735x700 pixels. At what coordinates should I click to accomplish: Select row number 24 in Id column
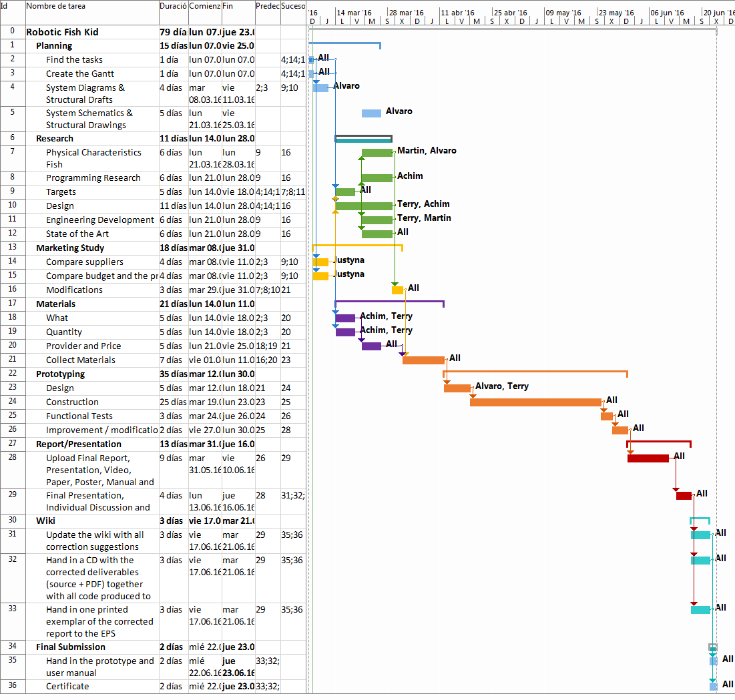pos(13,402)
